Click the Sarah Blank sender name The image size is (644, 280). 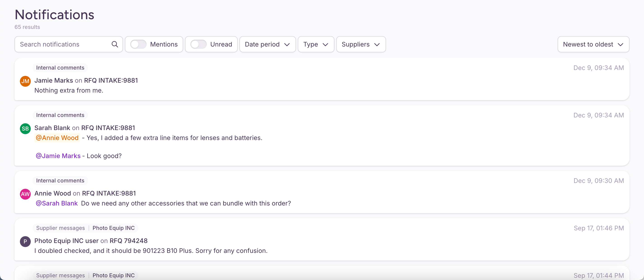click(x=52, y=128)
